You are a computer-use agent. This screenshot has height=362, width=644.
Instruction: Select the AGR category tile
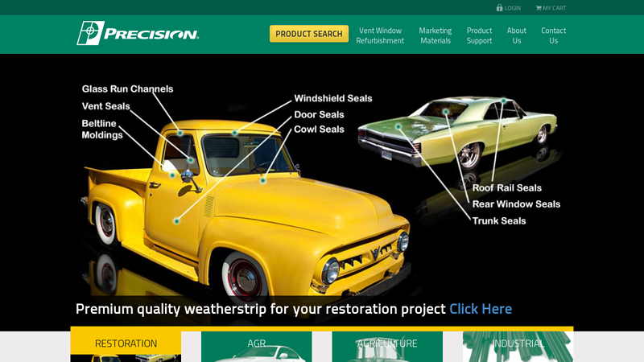point(256,347)
